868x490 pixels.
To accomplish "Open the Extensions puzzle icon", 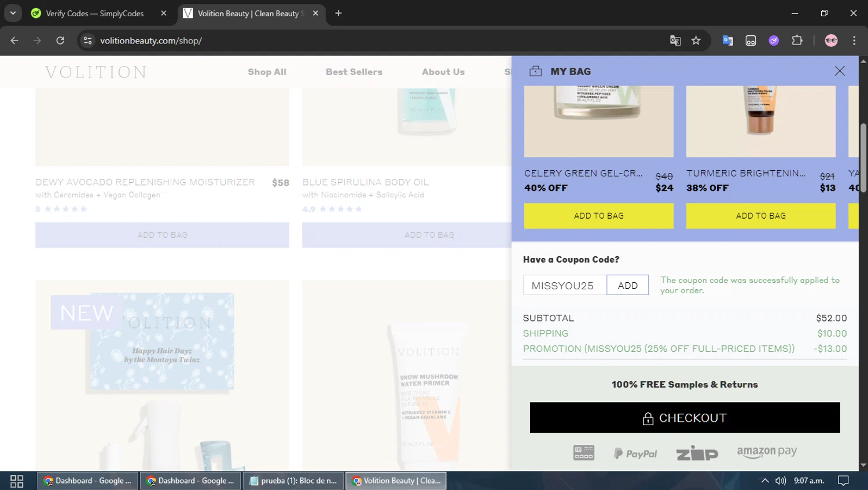I will (797, 40).
